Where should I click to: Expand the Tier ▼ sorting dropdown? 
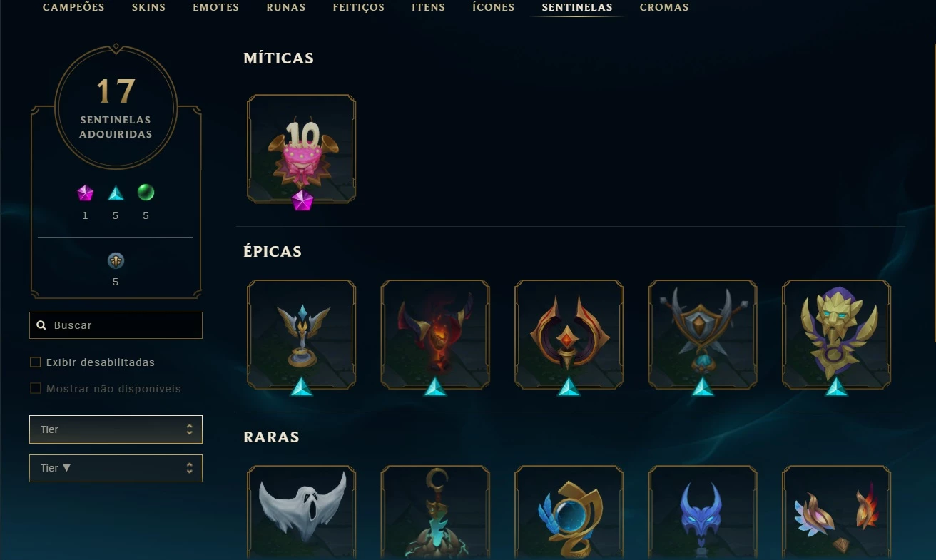(116, 468)
